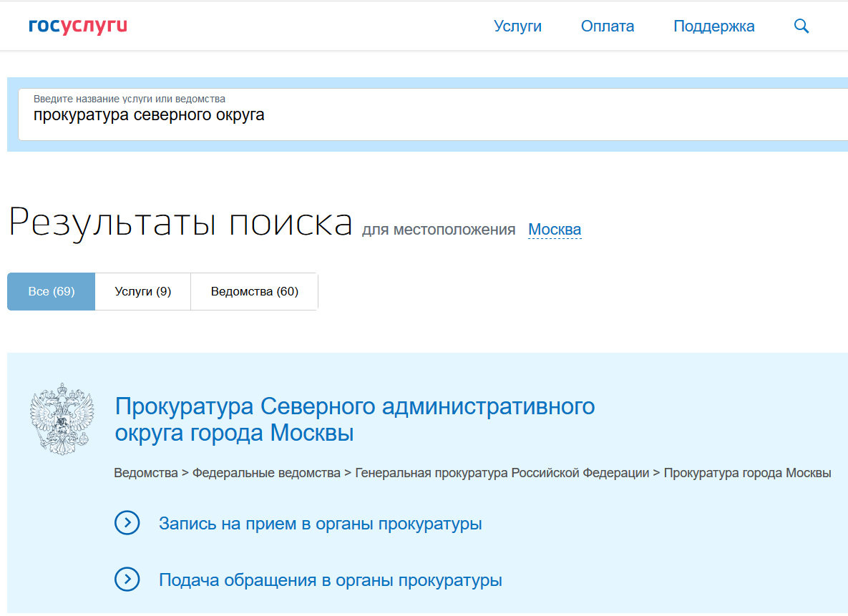This screenshot has height=616, width=848.
Task: Open the Услуги menu item
Action: (517, 26)
